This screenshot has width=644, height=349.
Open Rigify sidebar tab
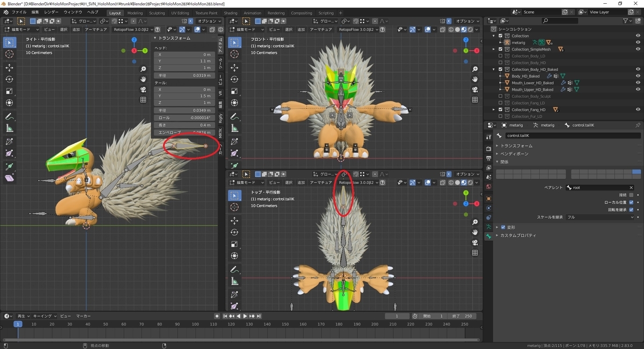221,118
